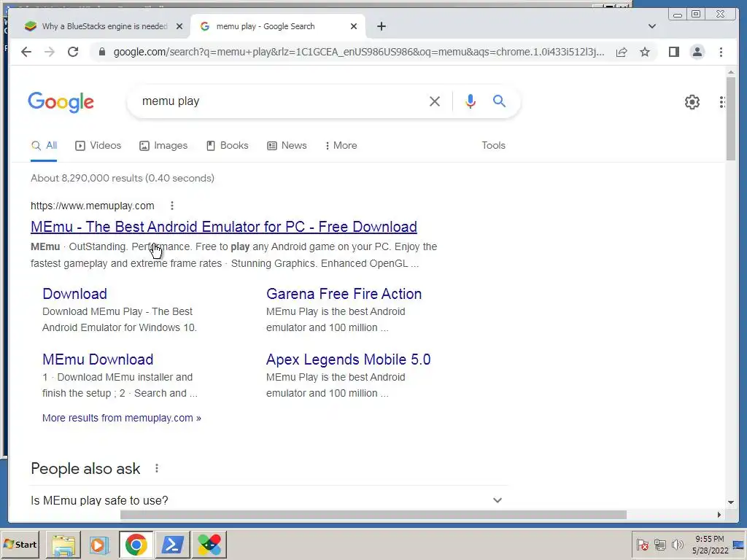Click the scroll right arrow
Viewport: 747px width, 560px height.
click(719, 515)
